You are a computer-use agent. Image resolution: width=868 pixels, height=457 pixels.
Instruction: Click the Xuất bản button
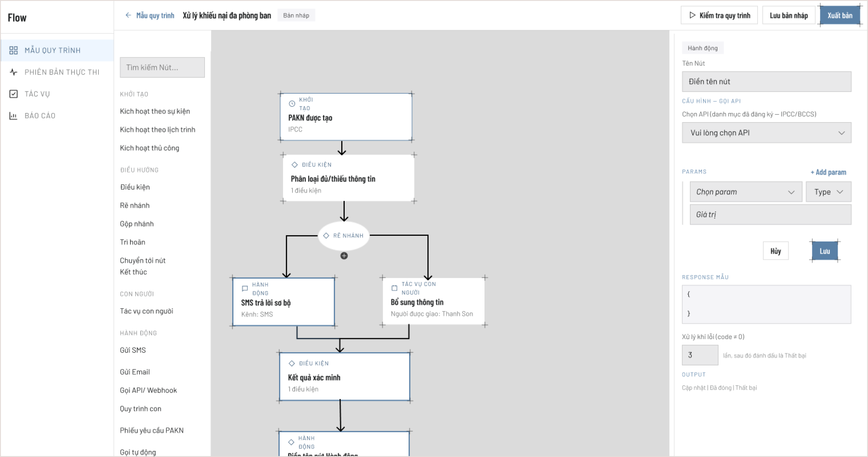(x=840, y=15)
